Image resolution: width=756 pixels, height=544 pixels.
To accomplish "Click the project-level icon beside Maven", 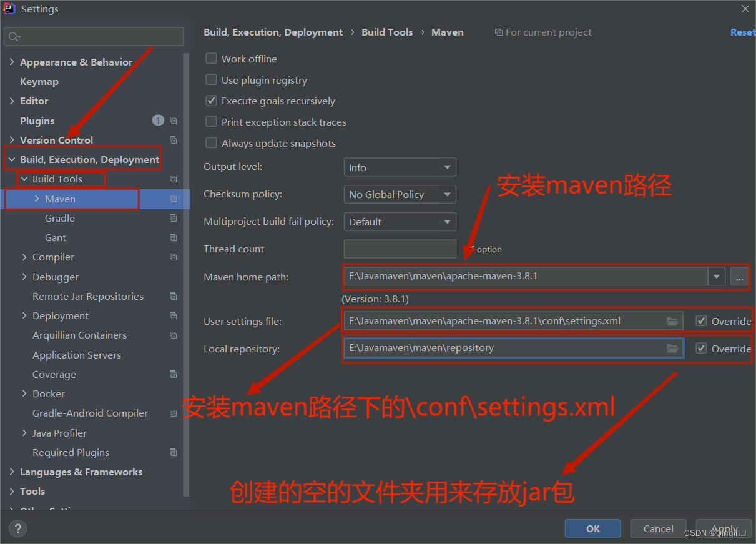I will (x=173, y=199).
